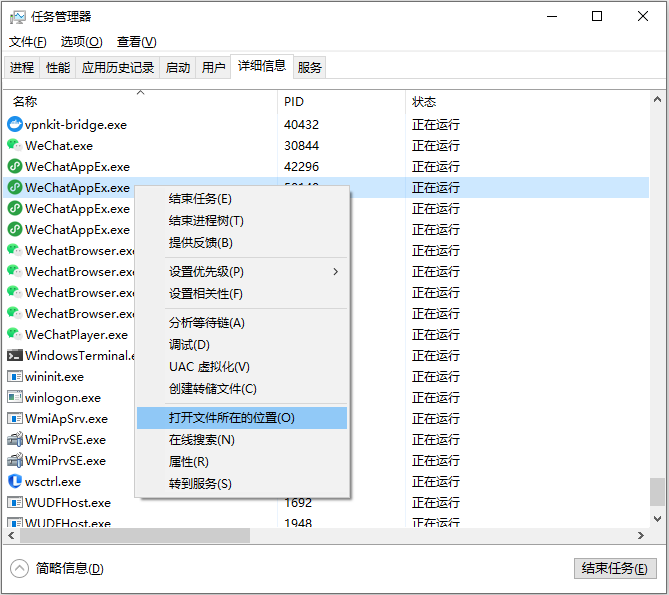The height and width of the screenshot is (595, 669).
Task: Choose 分析等待链(A) in context menu
Action: pos(242,323)
